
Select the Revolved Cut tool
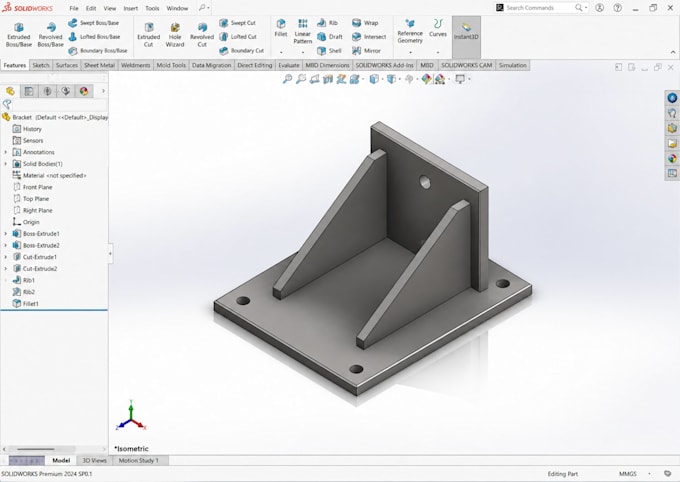pos(202,35)
